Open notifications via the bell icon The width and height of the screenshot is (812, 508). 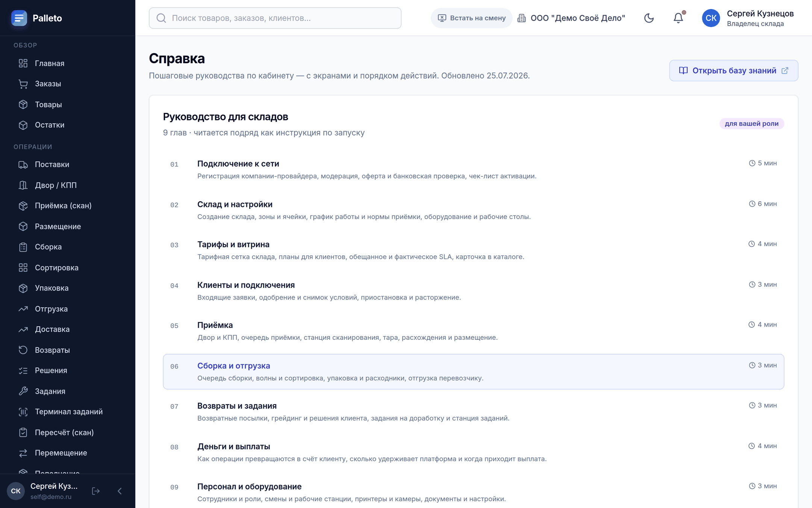click(679, 18)
